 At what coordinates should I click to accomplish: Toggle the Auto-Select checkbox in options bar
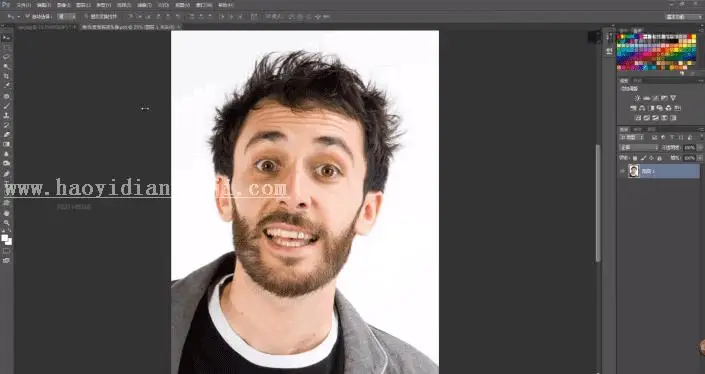(x=27, y=17)
